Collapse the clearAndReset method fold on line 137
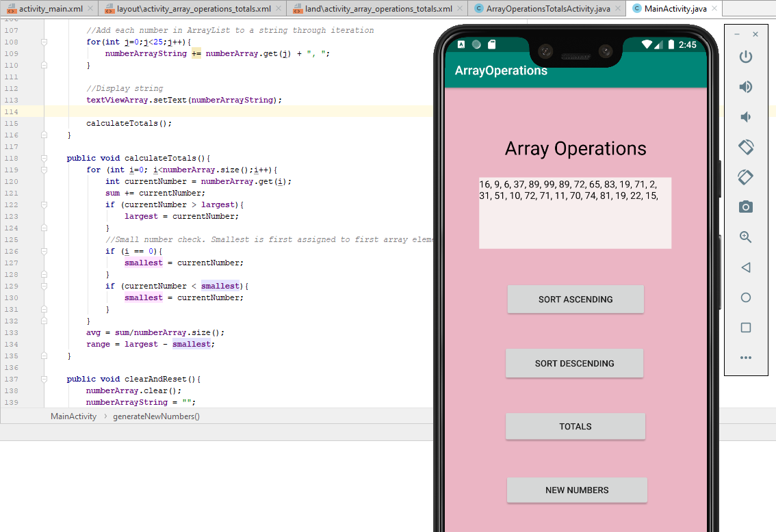776x532 pixels. 44,380
